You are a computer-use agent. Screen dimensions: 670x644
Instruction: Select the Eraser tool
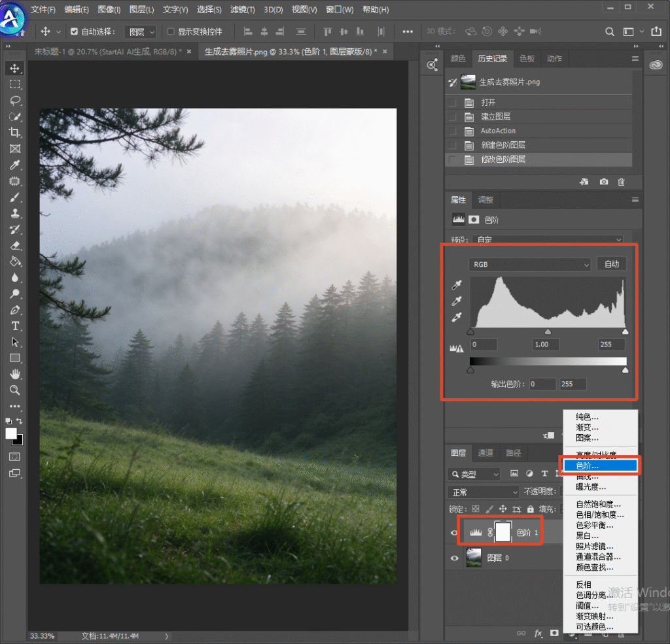tap(15, 246)
